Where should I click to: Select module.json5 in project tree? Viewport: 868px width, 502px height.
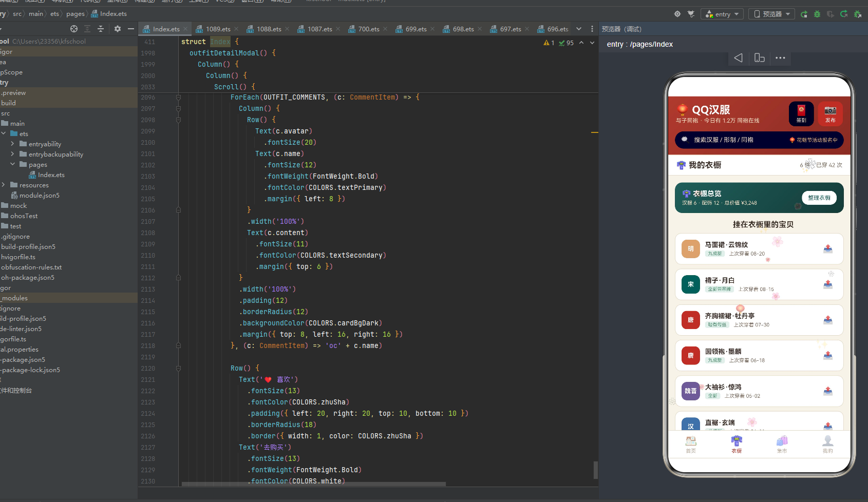click(x=35, y=196)
